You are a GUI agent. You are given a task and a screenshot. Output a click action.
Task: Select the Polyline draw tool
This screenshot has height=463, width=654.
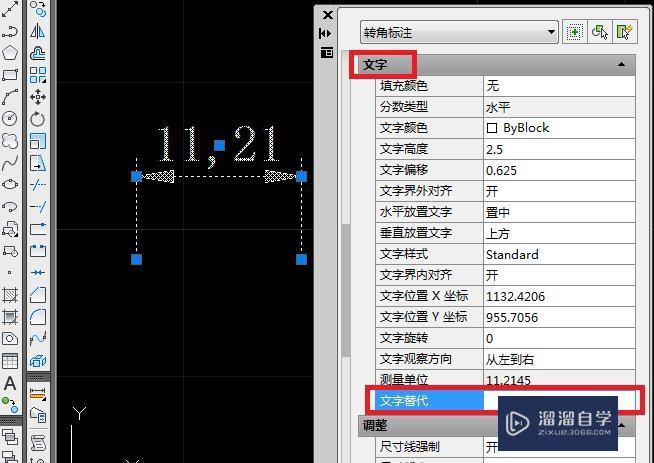click(9, 31)
